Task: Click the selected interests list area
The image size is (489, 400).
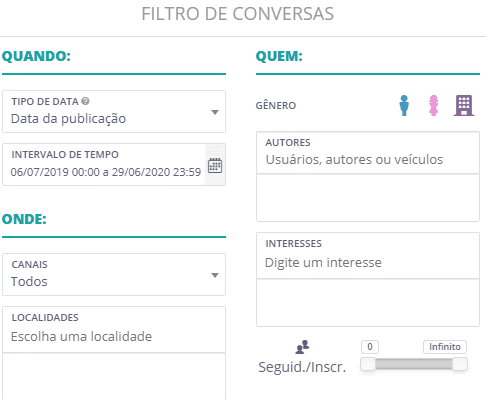Action: pyautogui.click(x=368, y=303)
